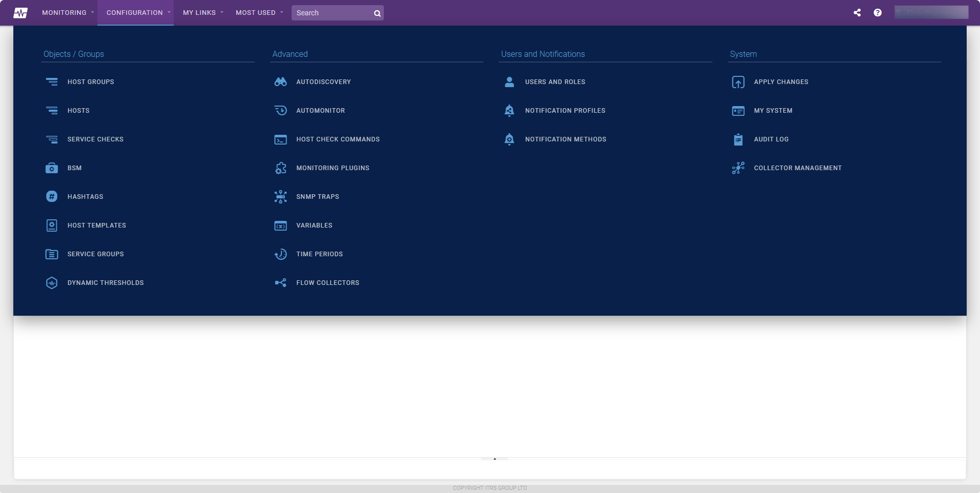Expand the My Links dropdown arrow

(x=222, y=12)
